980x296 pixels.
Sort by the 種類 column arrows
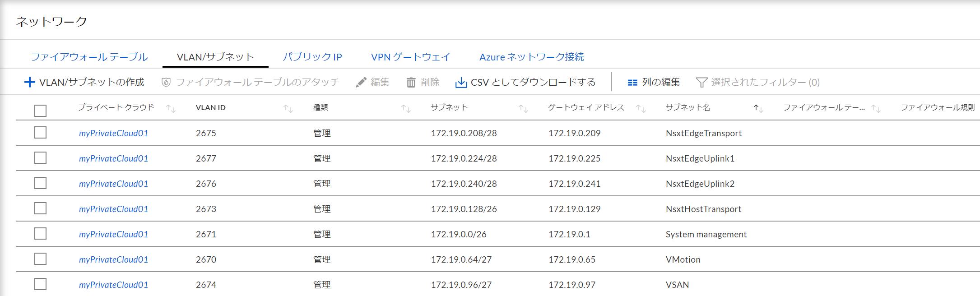tap(406, 108)
